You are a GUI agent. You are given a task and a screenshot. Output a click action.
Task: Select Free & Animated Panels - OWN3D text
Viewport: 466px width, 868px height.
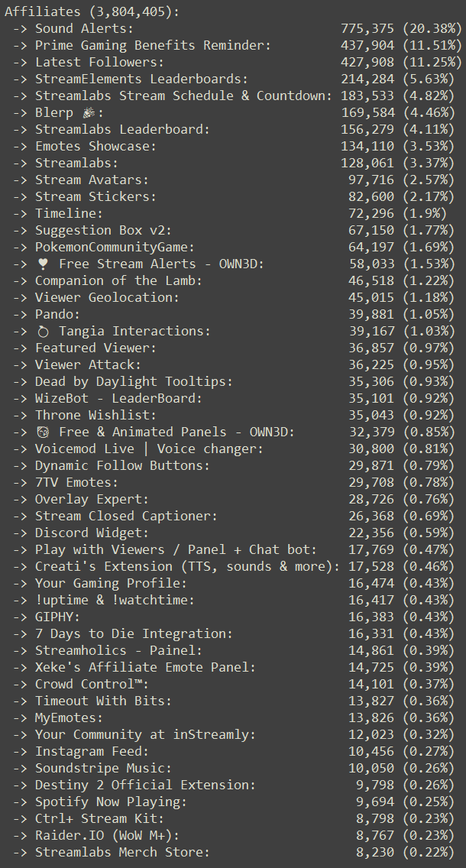click(x=176, y=432)
